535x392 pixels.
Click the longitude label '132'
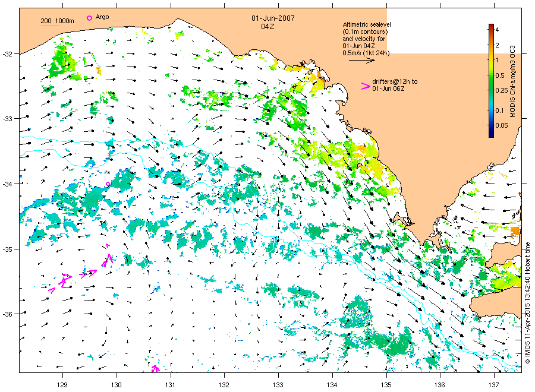click(x=224, y=385)
